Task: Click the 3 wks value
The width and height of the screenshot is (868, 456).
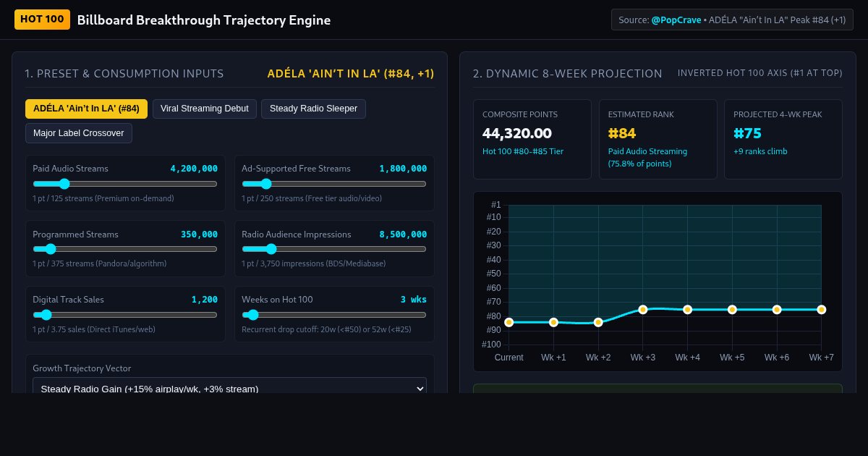Action: click(x=414, y=300)
